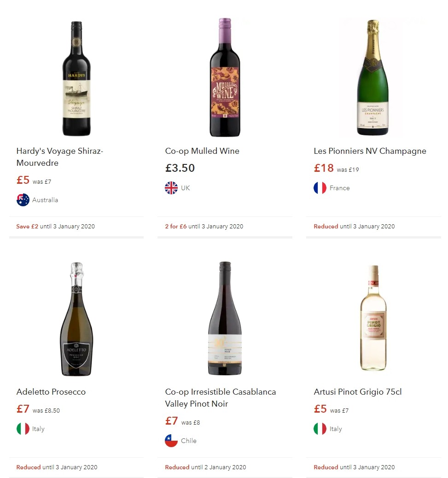
Task: Select Les Pionniers NV Champagne title
Action: coord(370,151)
